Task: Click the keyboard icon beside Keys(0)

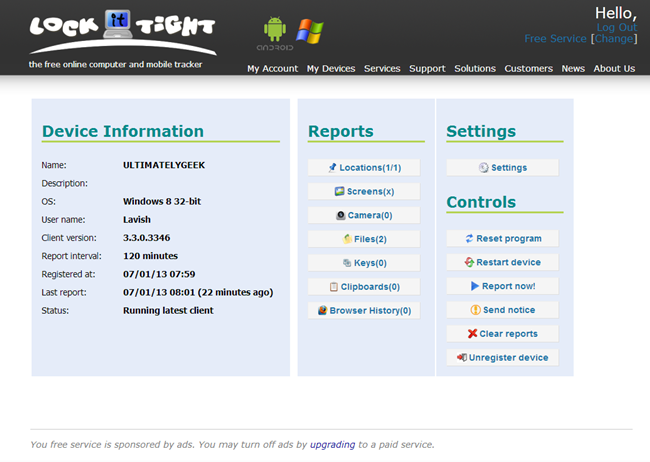Action: [347, 263]
